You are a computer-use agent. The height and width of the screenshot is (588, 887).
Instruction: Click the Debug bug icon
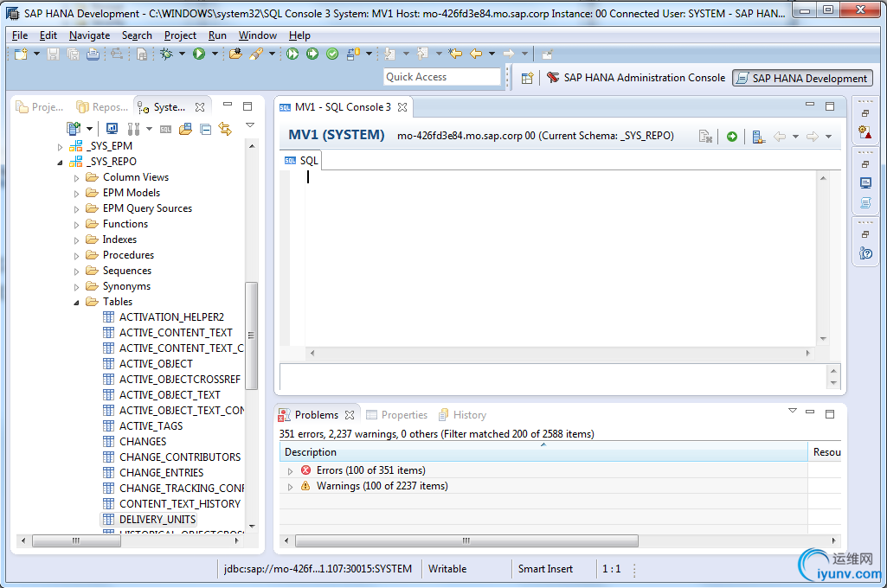coord(166,54)
